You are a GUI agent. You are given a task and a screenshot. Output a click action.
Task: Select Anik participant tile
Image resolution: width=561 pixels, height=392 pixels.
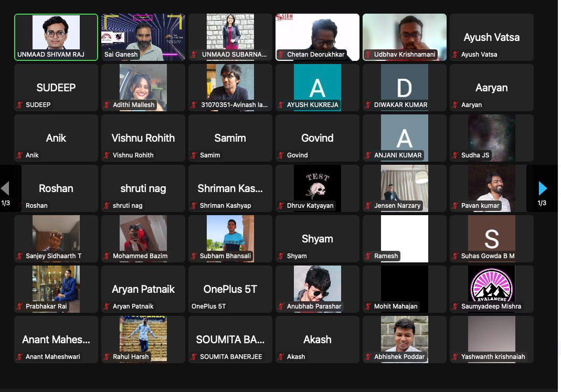click(x=56, y=138)
